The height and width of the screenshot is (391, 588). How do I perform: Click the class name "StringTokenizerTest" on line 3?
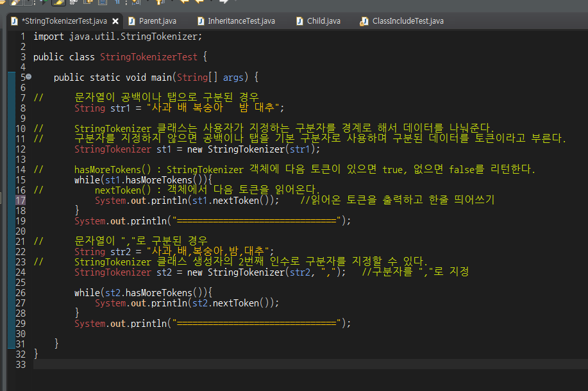click(x=149, y=57)
